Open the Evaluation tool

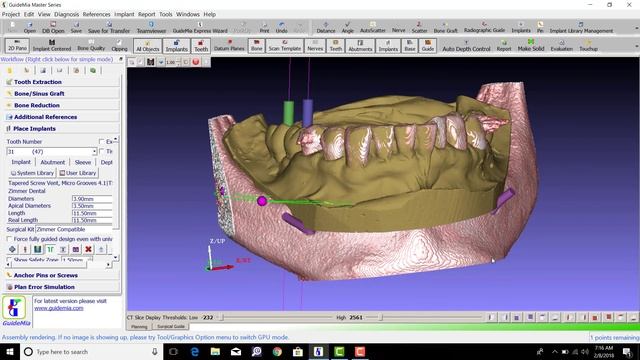pyautogui.click(x=561, y=45)
